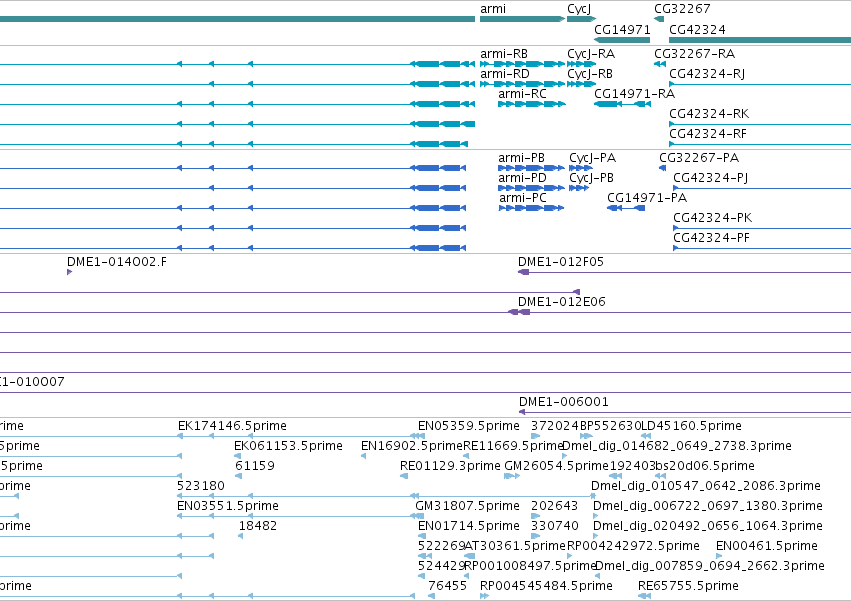The height and width of the screenshot is (601, 851).
Task: Click EST label 330740
Action: (x=555, y=526)
